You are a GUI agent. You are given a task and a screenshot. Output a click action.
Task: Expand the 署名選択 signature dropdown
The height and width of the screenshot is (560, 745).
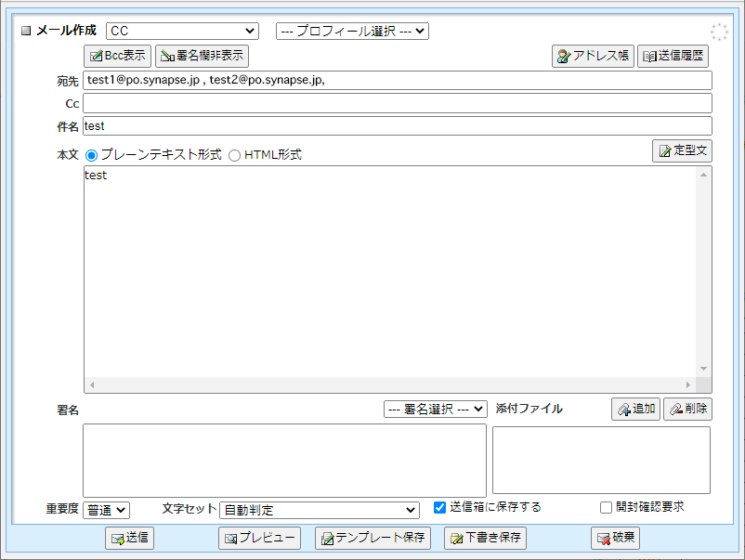[x=435, y=409]
